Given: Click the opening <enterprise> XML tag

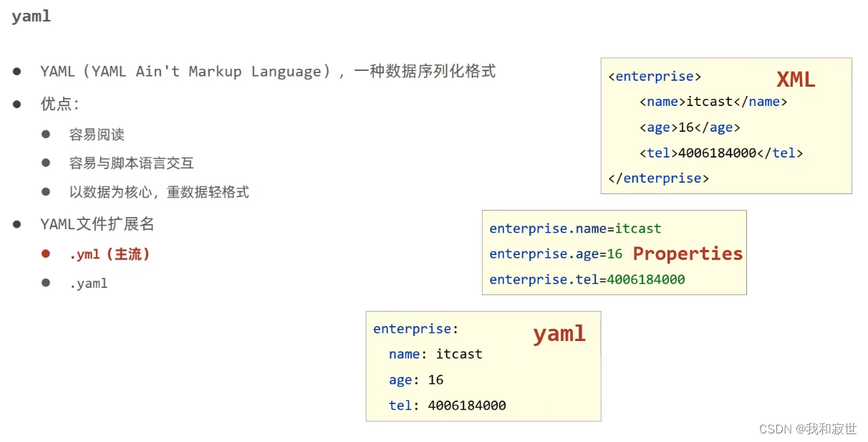Looking at the screenshot, I should click(655, 76).
